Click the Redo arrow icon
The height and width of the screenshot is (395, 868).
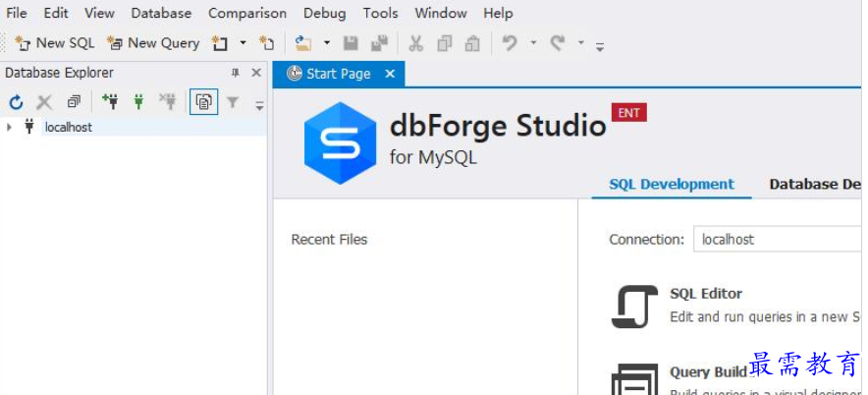(x=558, y=42)
